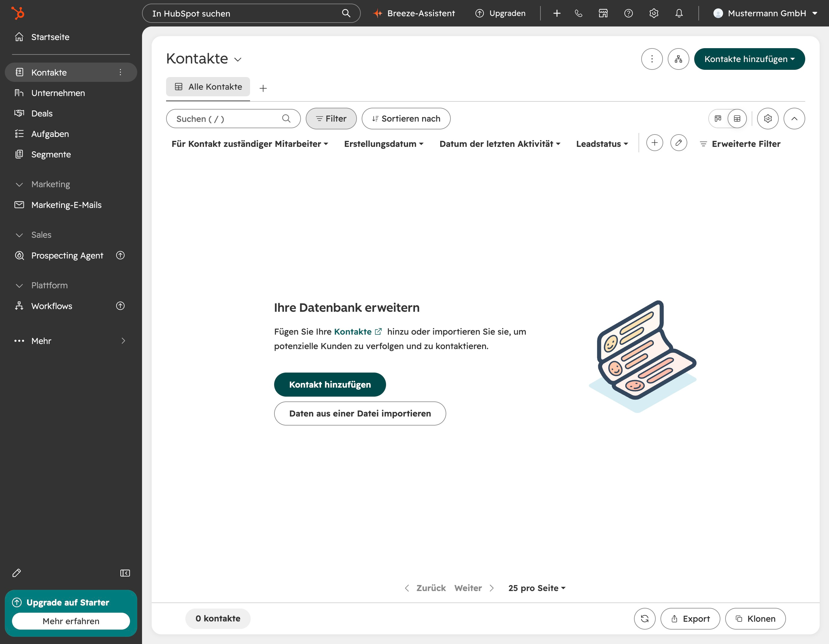Select the Alle Kontakte tab
The image size is (829, 644).
208,87
